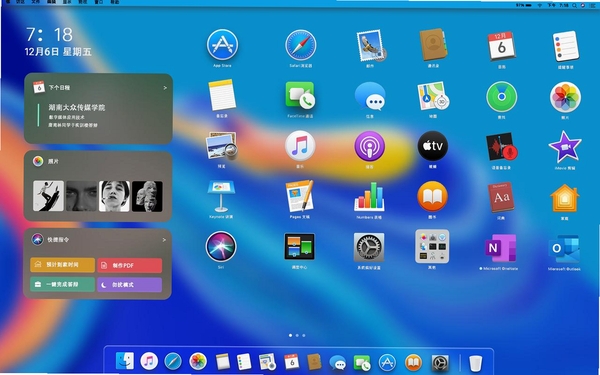Run the green briefcase shortcut button

(62, 284)
